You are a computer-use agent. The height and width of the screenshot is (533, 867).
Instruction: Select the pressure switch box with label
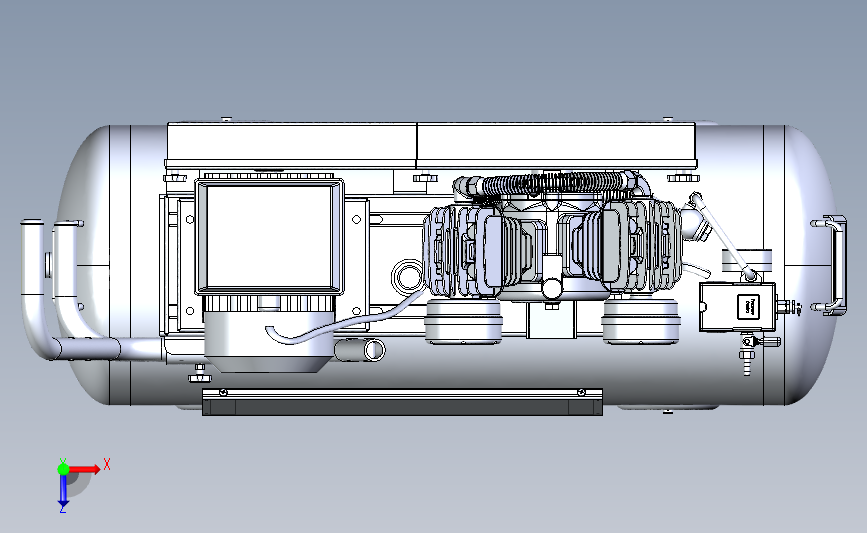click(737, 307)
